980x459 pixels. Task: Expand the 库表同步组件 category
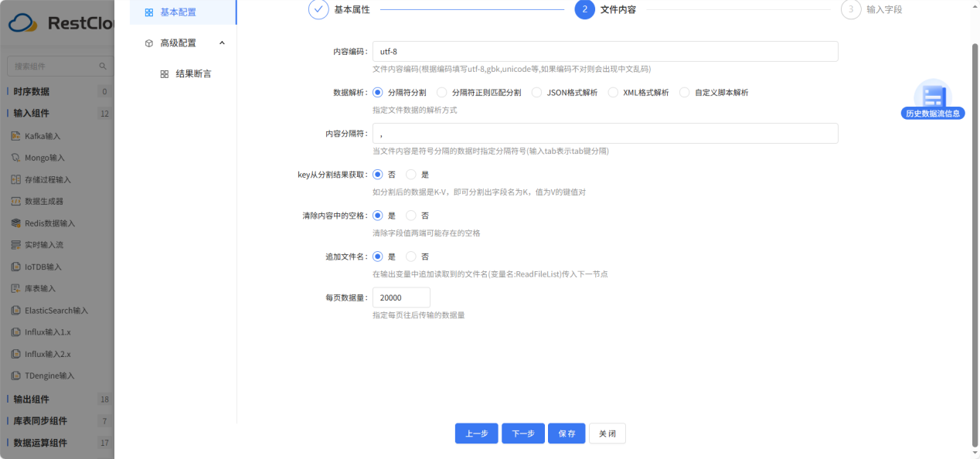tap(40, 421)
